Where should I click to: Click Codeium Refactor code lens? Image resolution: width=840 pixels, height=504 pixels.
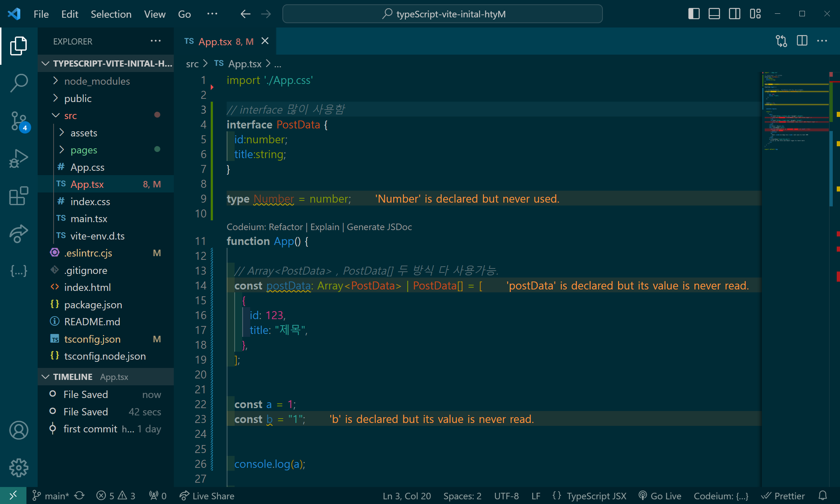point(286,227)
